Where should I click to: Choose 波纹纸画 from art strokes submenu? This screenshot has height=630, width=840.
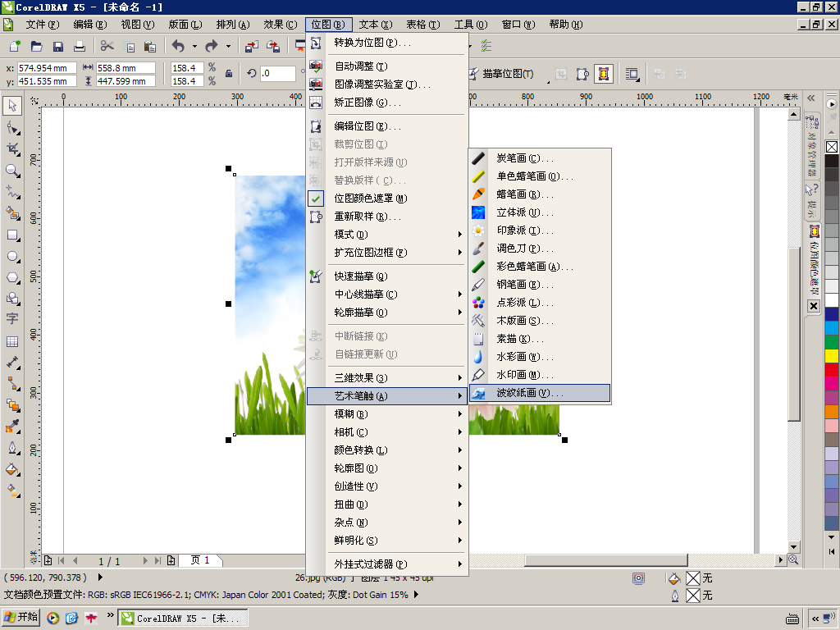click(x=540, y=393)
